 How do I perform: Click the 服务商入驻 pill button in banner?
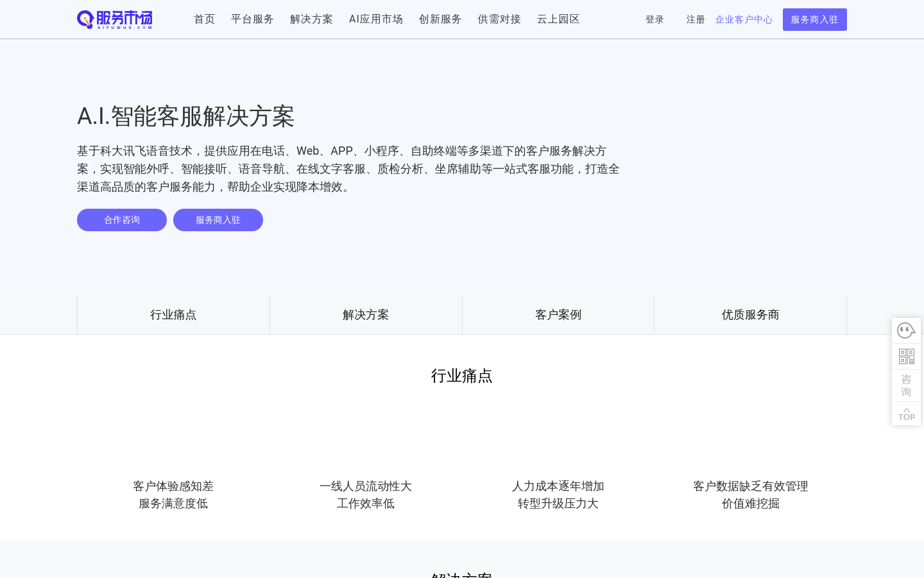tap(218, 220)
